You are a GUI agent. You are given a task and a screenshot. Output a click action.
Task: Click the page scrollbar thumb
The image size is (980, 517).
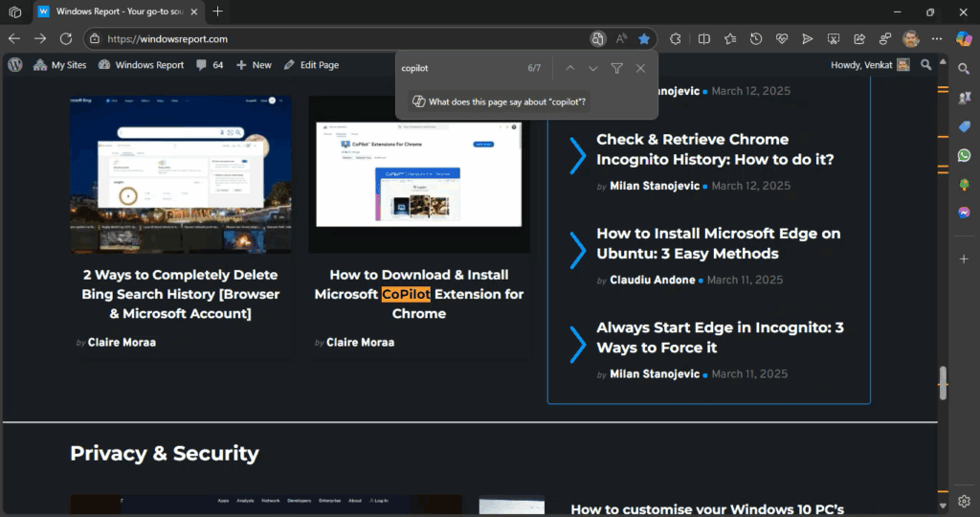(x=943, y=383)
